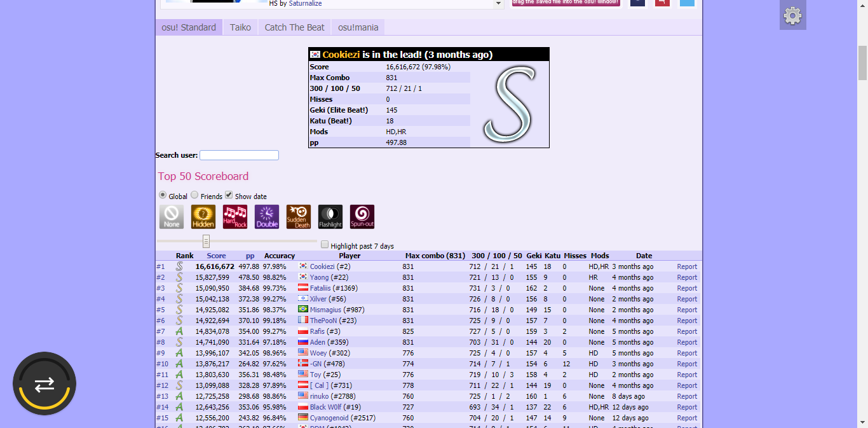Enable Highlight past 7 days checkbox
The image size is (868, 428).
click(325, 245)
